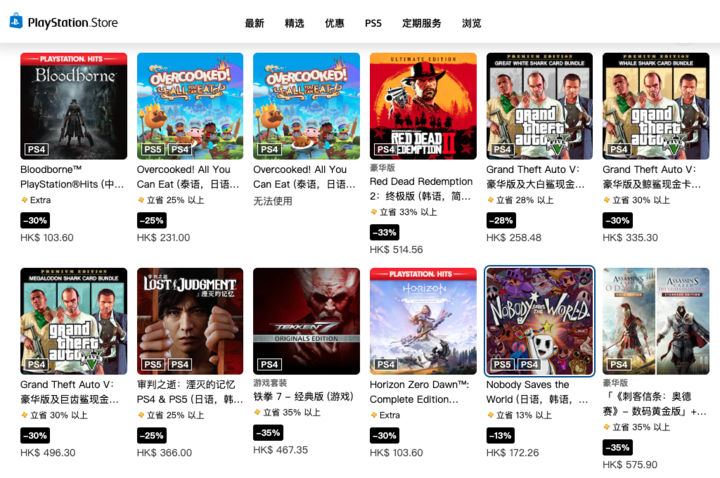
Task: Open the Red Dead Redemption II cover image
Action: tap(423, 106)
